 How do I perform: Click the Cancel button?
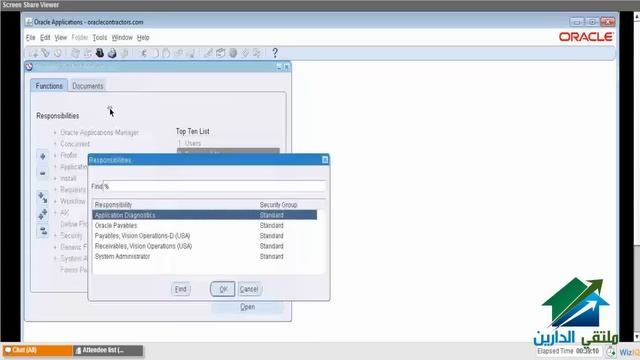tap(249, 289)
